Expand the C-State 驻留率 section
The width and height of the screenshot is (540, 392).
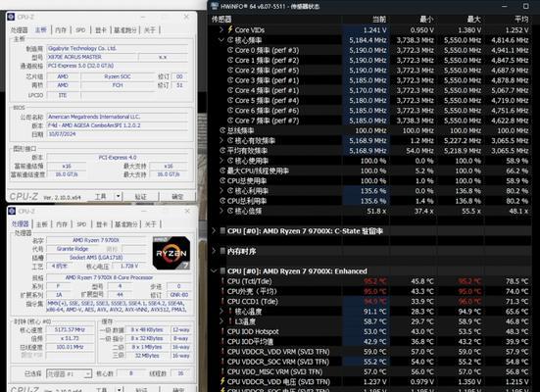coord(214,231)
